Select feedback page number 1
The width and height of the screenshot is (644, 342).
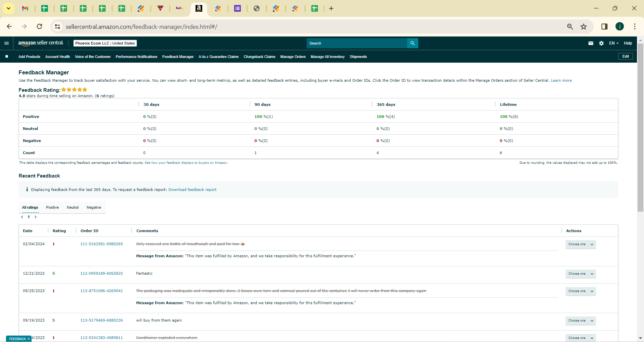(29, 217)
